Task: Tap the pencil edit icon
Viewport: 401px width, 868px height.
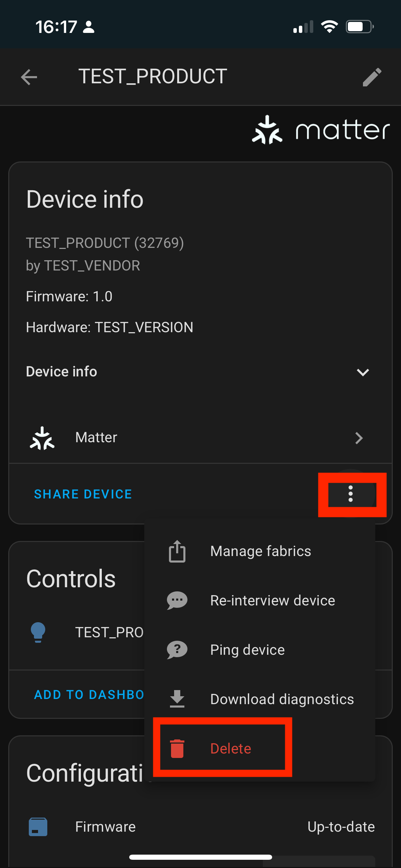Action: (372, 77)
